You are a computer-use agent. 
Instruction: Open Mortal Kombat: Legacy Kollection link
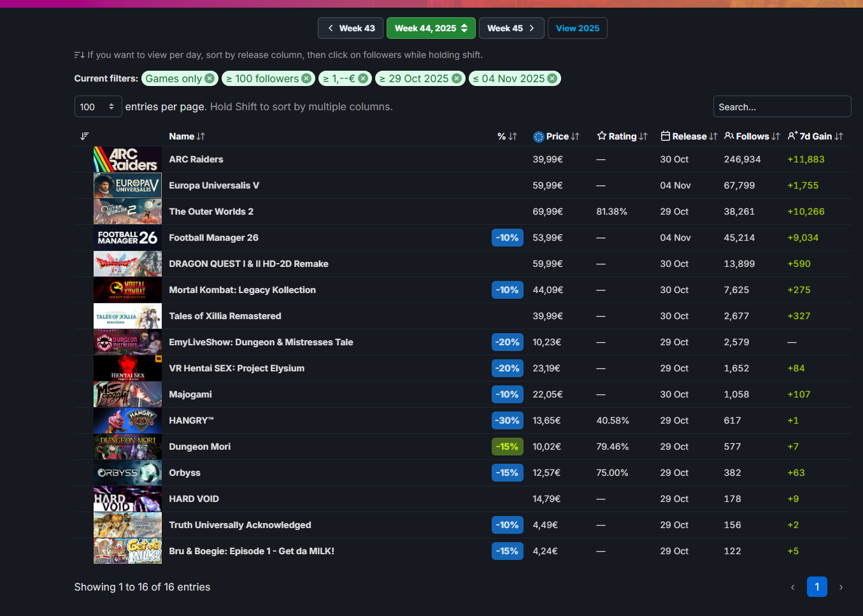243,290
